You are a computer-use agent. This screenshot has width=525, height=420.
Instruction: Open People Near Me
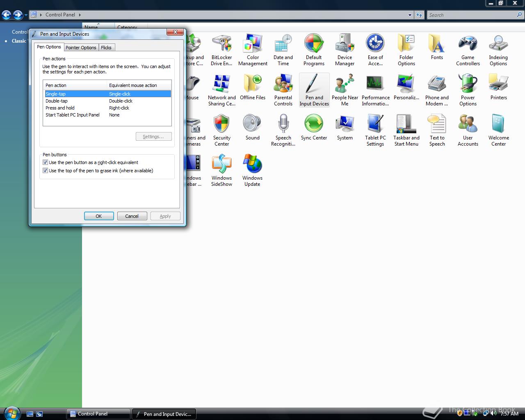coord(345,90)
